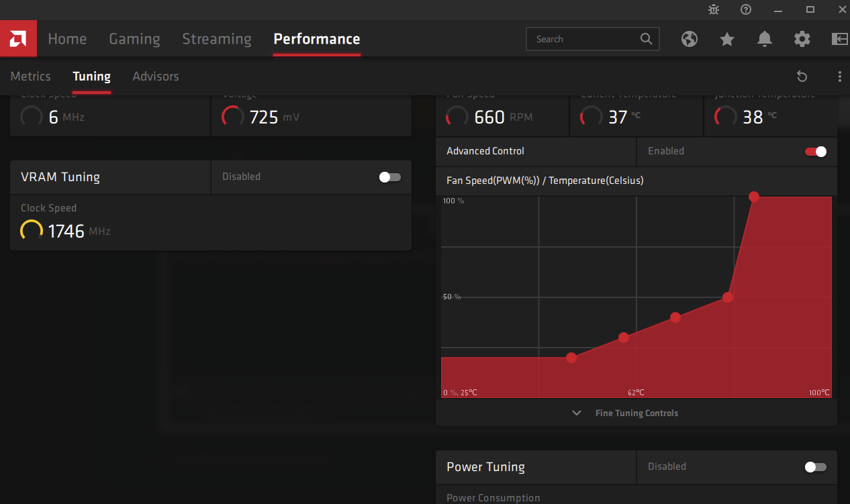Toggle the sidebar panel icon
The width and height of the screenshot is (850, 504).
(839, 39)
